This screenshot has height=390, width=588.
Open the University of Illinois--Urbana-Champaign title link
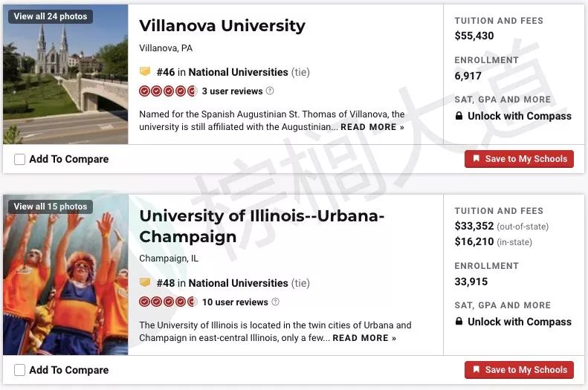pos(262,226)
